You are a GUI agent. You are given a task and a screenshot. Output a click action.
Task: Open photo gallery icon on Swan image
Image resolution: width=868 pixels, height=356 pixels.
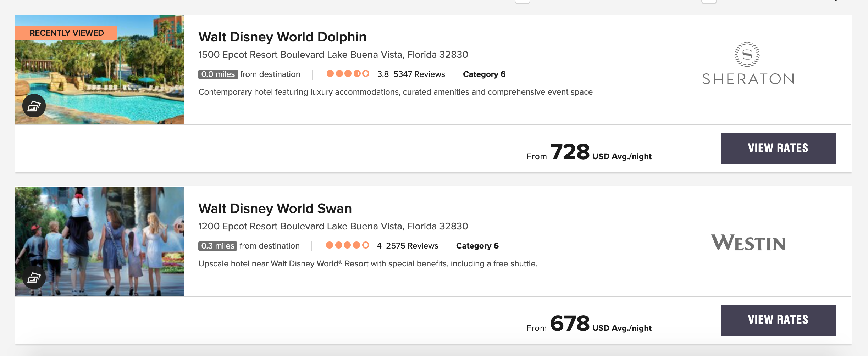[34, 277]
